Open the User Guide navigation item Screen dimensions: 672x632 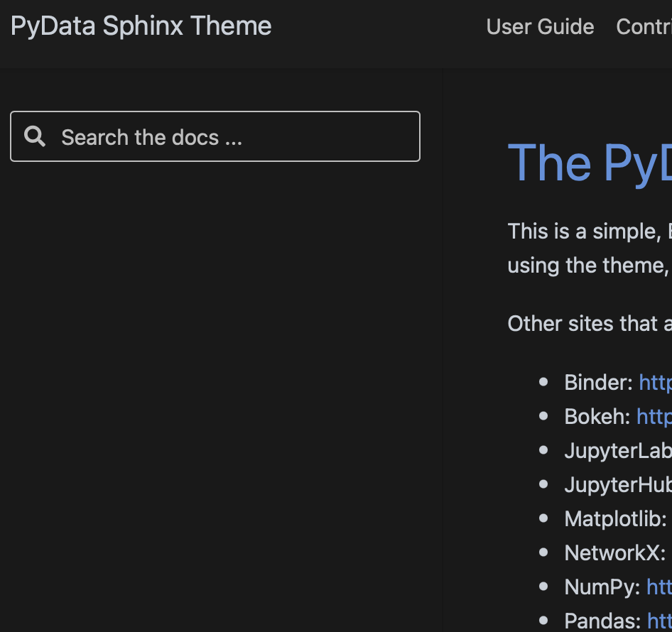click(539, 27)
